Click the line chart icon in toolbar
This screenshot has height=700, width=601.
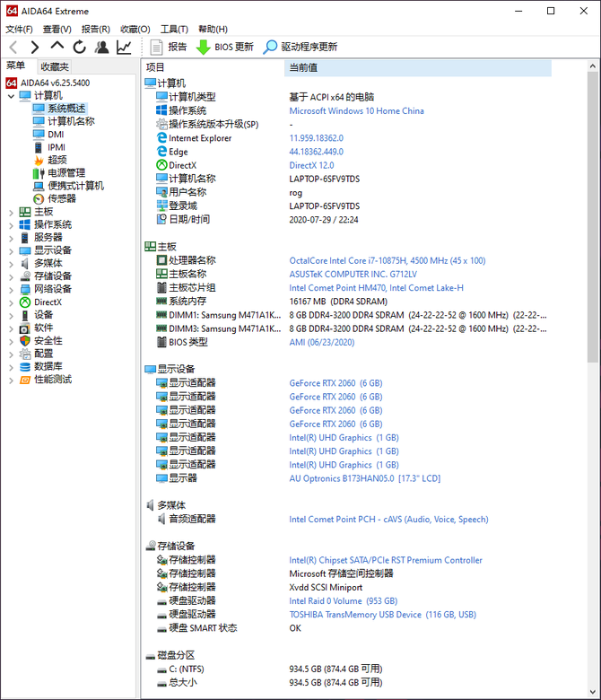click(x=124, y=47)
